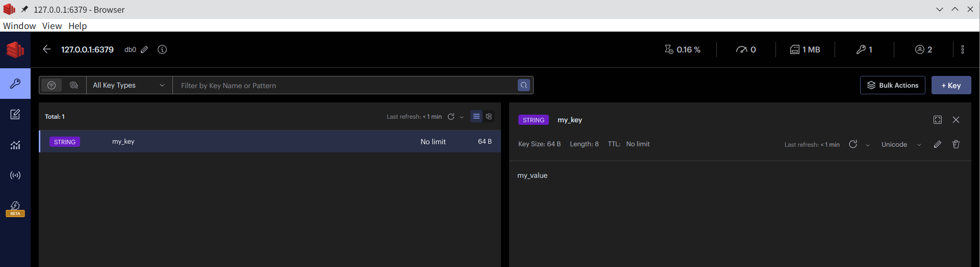Switch to tree view of keys
Image resolution: width=980 pixels, height=267 pixels.
[489, 116]
